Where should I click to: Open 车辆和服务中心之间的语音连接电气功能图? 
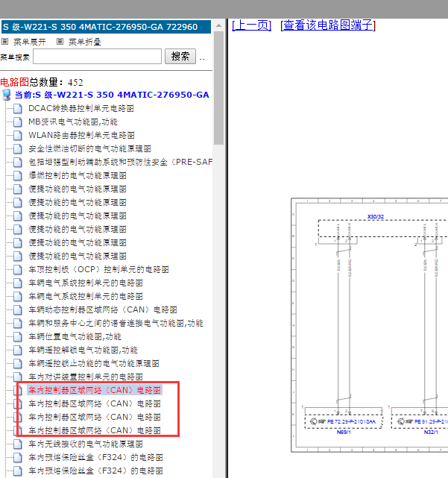coord(116,323)
